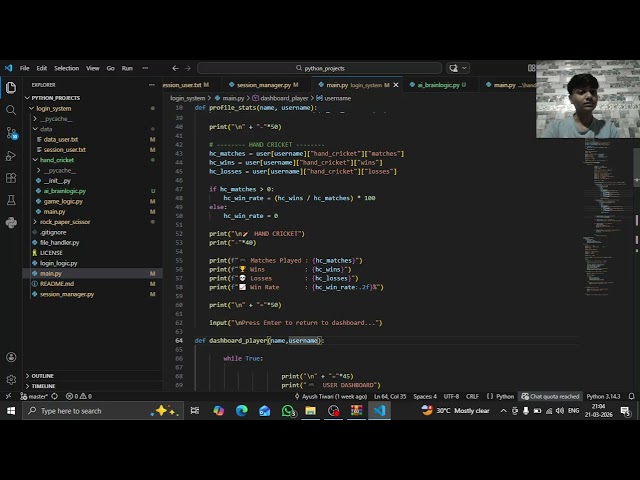
Task: Open the Run menu
Action: point(127,68)
